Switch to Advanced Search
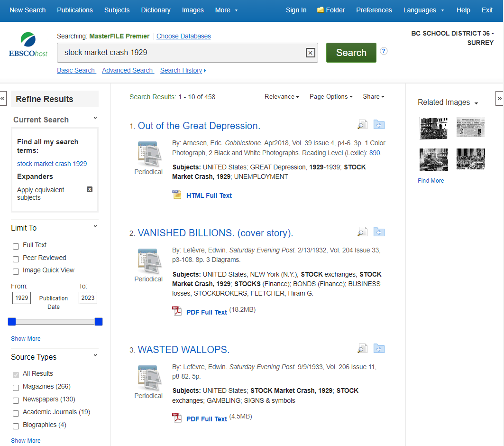This screenshot has height=446, width=504. coord(128,70)
